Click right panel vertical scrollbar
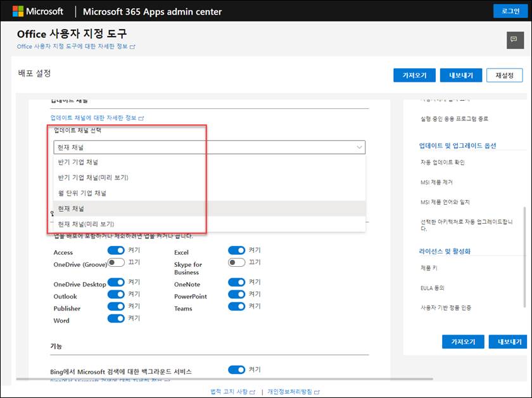 click(x=524, y=258)
